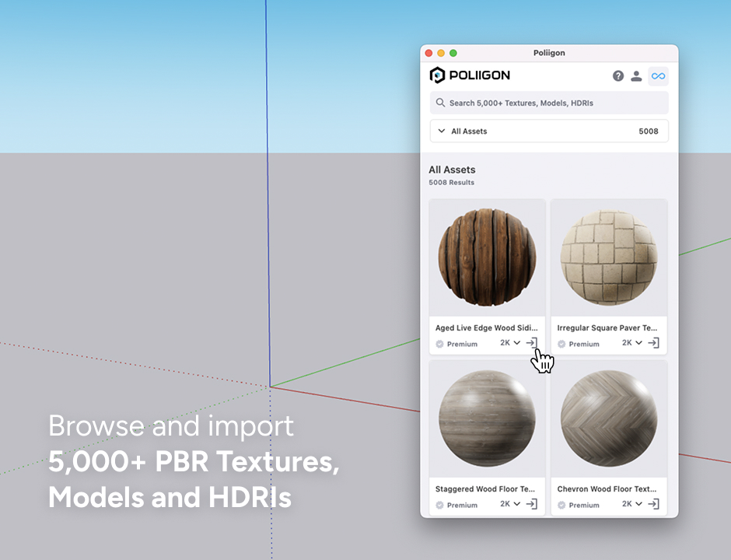The height and width of the screenshot is (560, 731).
Task: Select the Aged Live Edge Wood sphere thumbnail
Action: pos(488,257)
